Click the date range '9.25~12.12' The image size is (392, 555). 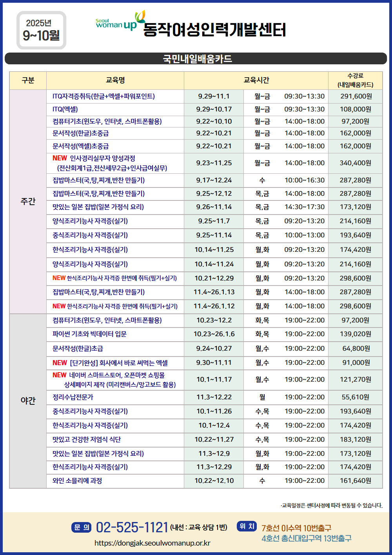tap(214, 194)
